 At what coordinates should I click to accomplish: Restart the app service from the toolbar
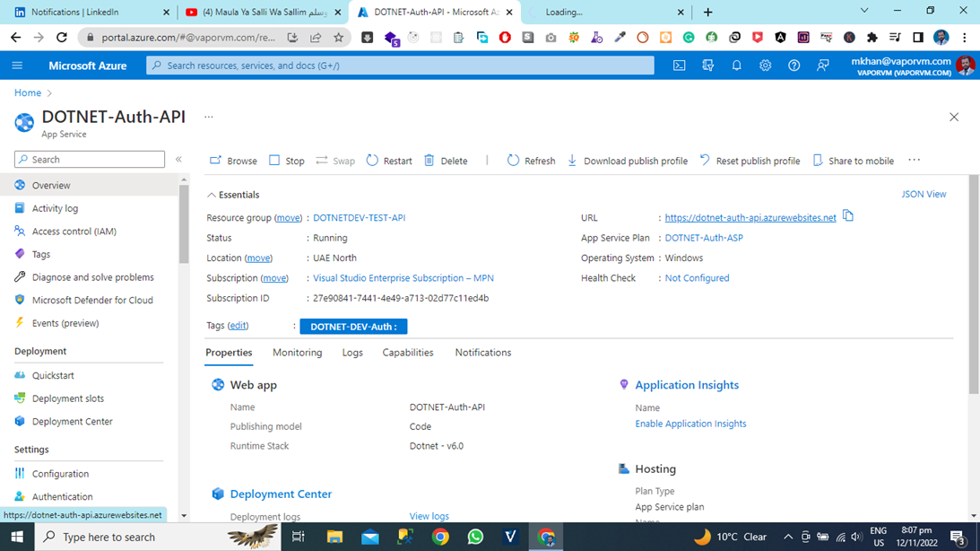pyautogui.click(x=388, y=160)
